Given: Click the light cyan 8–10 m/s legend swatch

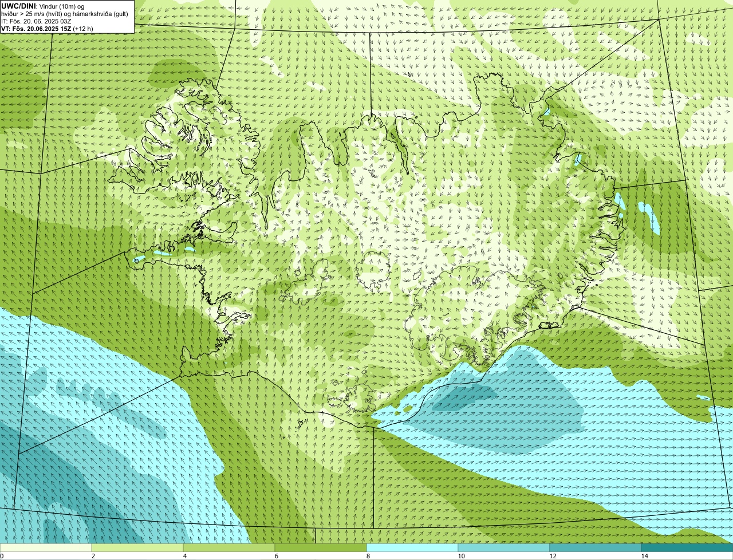Looking at the screenshot, I should coord(412,548).
